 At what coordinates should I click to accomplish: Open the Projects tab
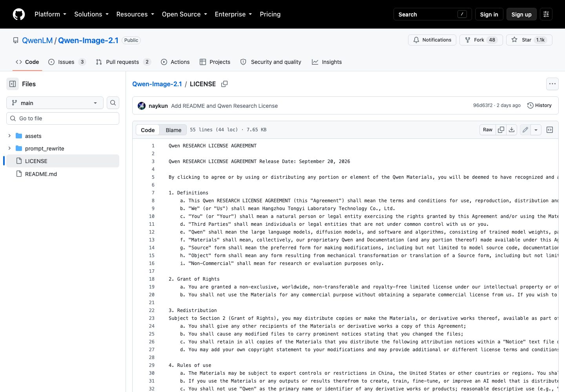[x=215, y=62]
